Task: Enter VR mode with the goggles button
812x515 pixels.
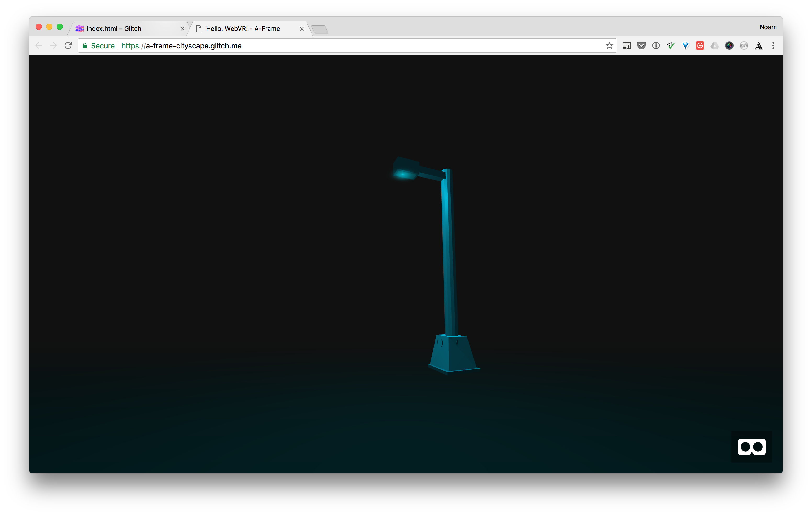Action: [x=751, y=447]
